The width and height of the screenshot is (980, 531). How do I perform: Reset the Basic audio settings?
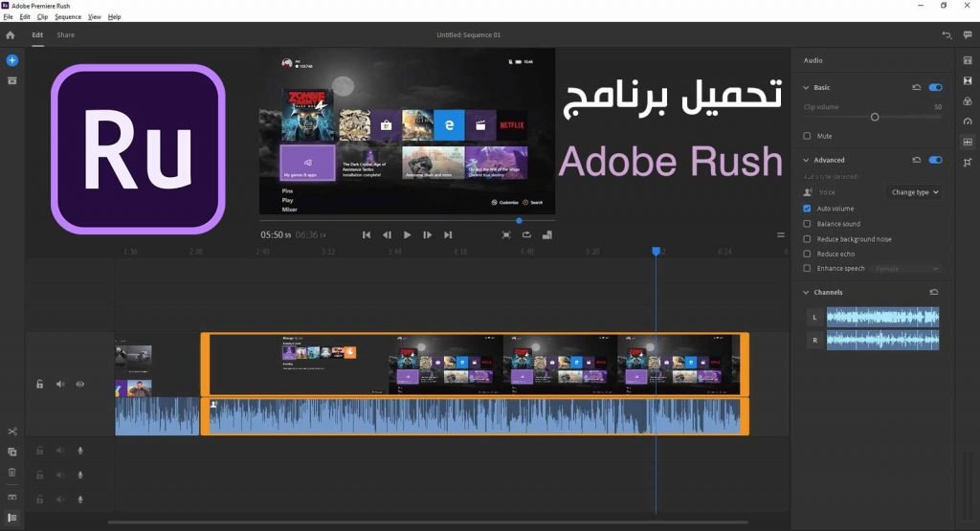click(x=916, y=87)
